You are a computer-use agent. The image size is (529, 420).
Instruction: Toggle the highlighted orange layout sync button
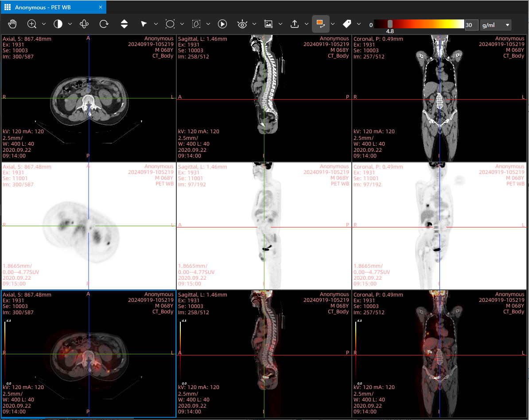[x=320, y=24]
